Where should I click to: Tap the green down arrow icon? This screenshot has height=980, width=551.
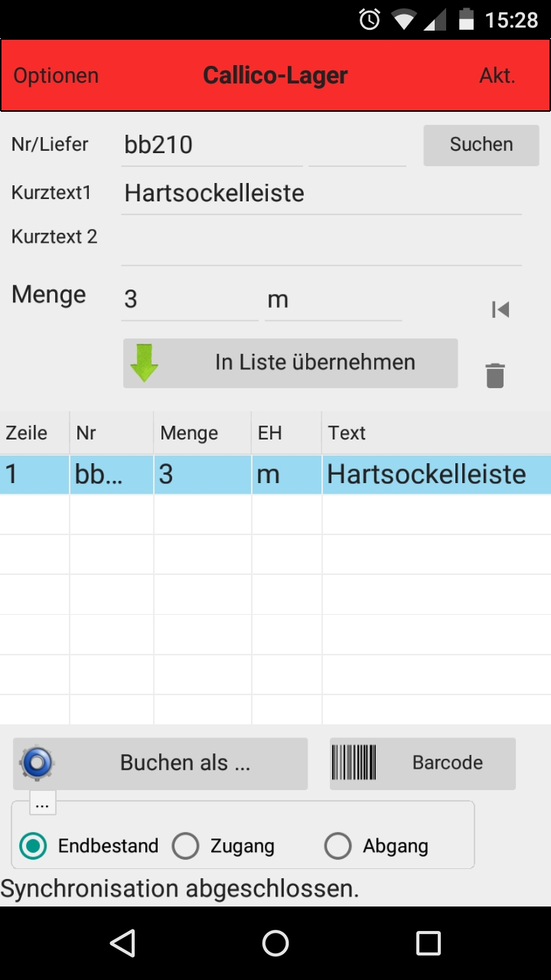pos(145,363)
